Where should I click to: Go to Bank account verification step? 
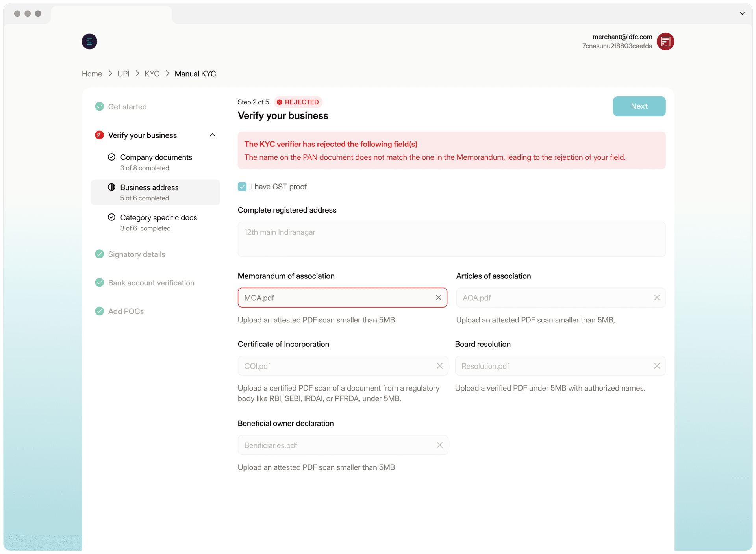click(x=151, y=283)
